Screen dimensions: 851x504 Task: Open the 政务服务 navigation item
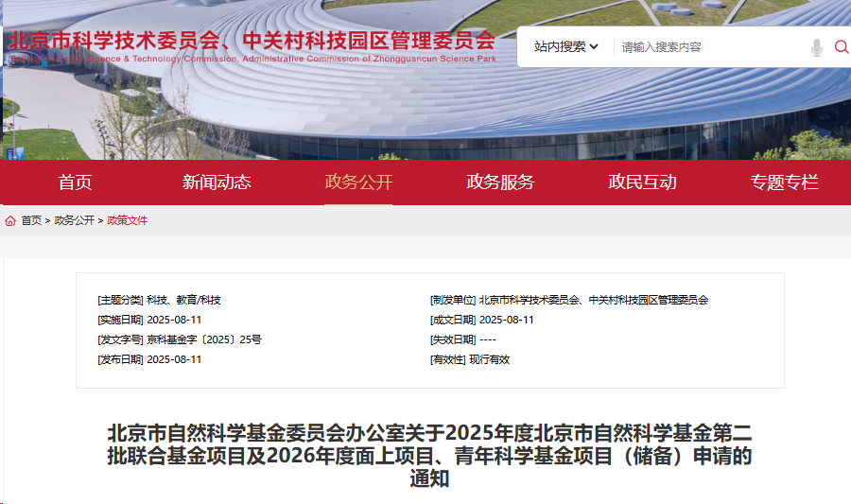point(500,182)
